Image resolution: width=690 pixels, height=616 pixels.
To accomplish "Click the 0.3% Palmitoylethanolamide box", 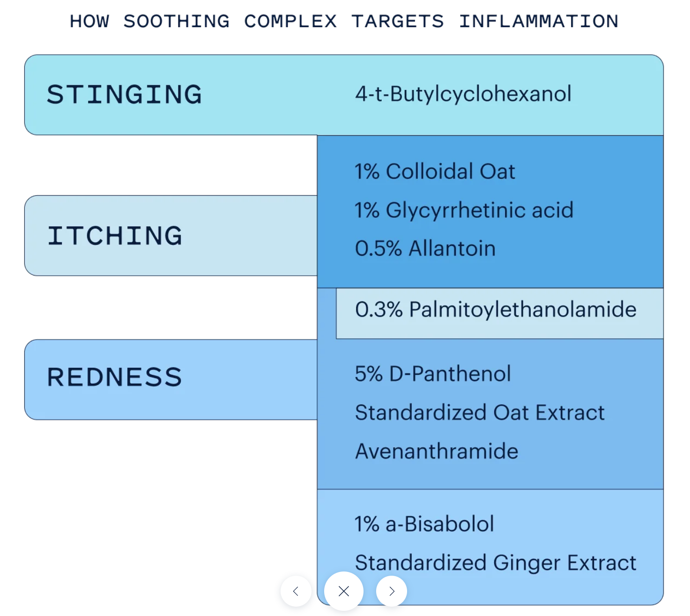I will (496, 310).
